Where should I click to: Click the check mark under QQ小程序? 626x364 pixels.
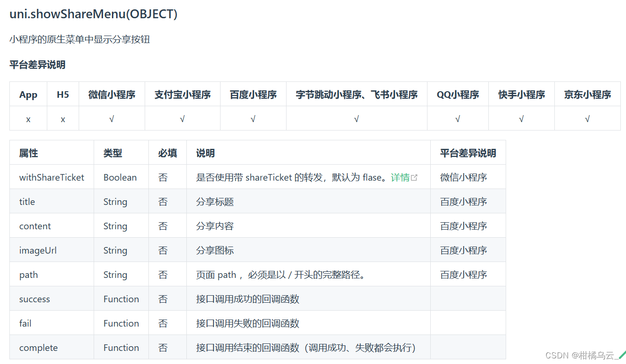tap(457, 119)
